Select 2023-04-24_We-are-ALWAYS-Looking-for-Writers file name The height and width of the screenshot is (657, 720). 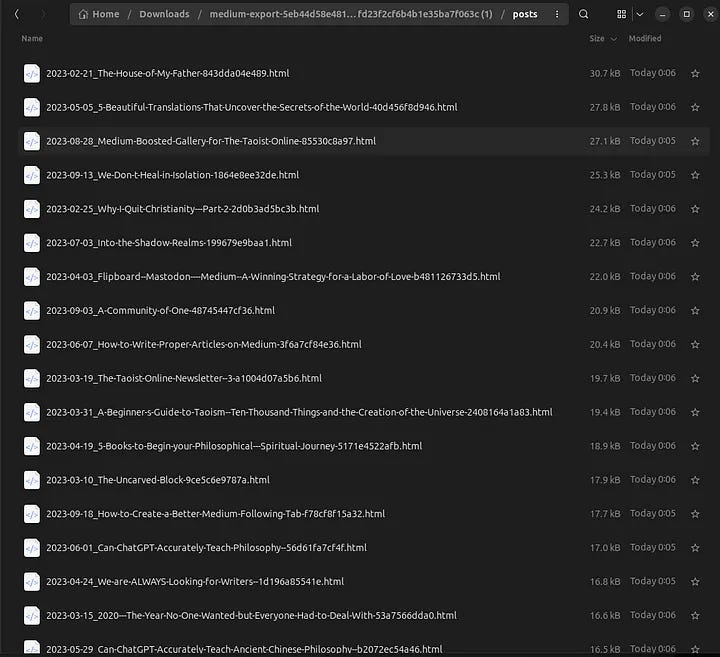click(195, 582)
